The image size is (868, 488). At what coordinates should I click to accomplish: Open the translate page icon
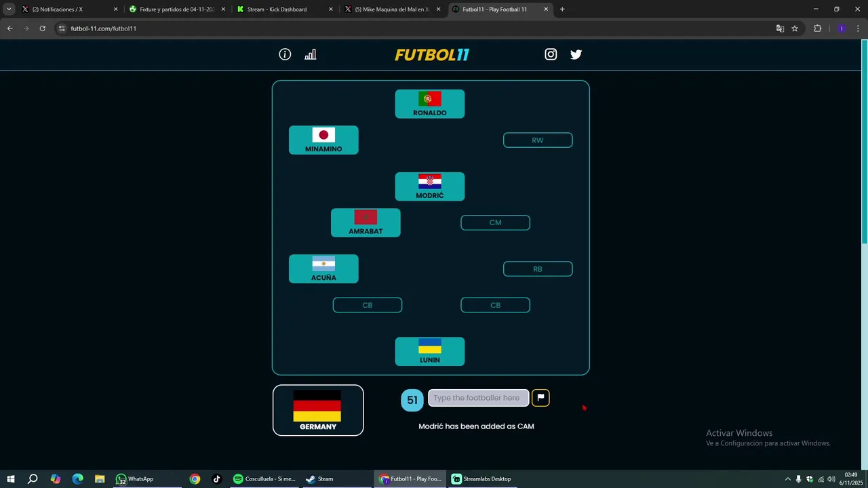(780, 28)
